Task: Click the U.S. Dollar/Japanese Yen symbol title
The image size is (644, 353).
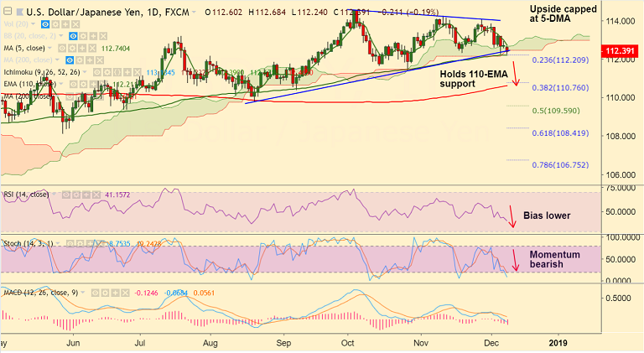Action: (84, 13)
